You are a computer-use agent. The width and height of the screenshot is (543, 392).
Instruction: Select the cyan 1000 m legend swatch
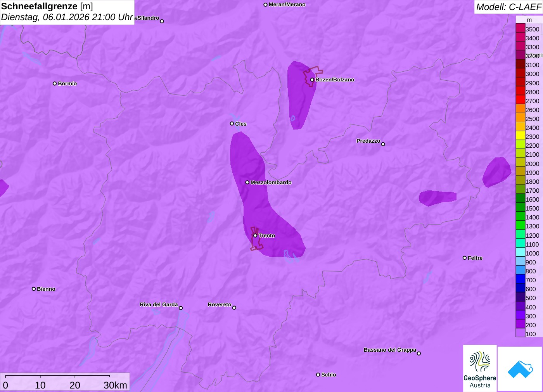point(520,252)
